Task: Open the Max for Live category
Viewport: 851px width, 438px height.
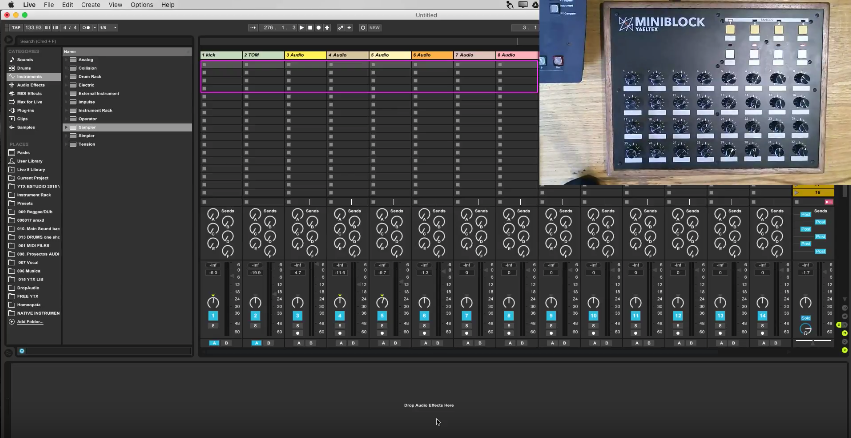Action: point(27,102)
